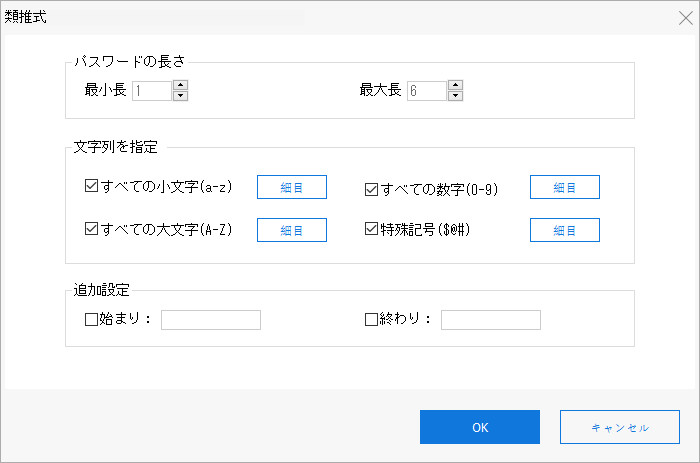Click the up arrow on 最小長 spinner
Image resolution: width=700 pixels, height=463 pixels.
[180, 85]
